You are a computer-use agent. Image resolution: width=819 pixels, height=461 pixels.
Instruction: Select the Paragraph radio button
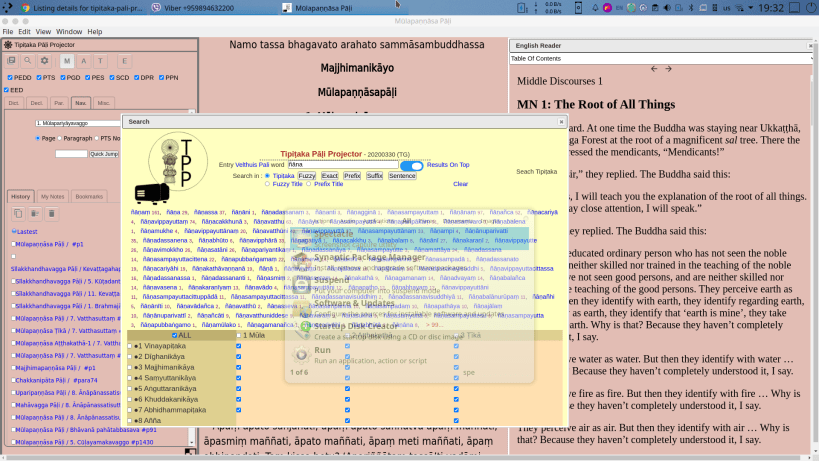pos(60,138)
